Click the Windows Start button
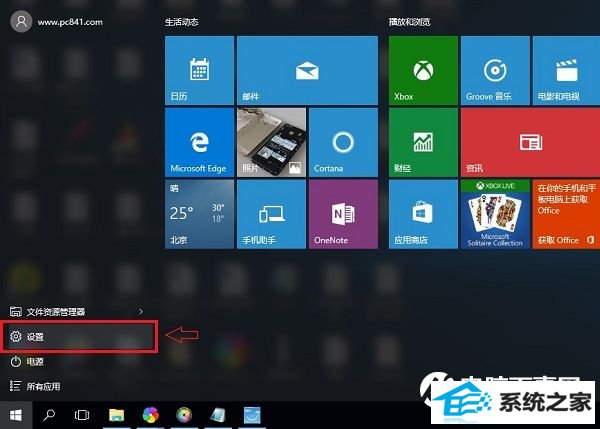600x429 pixels. (x=16, y=415)
